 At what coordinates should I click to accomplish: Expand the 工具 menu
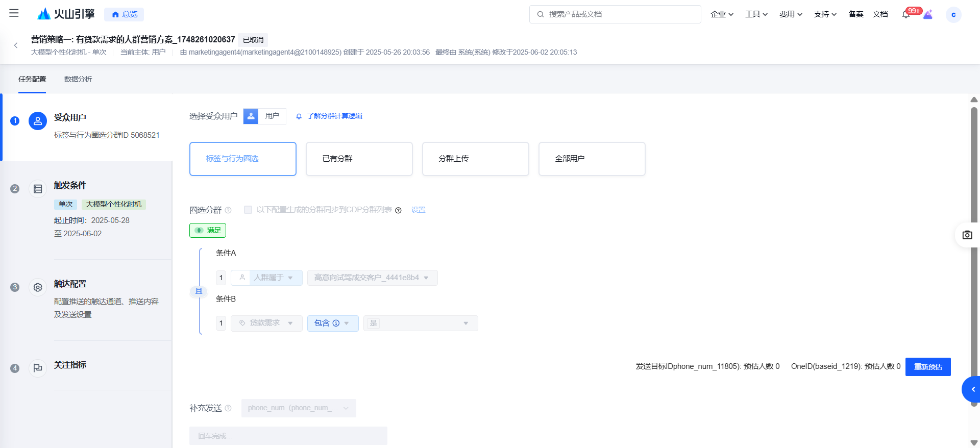click(756, 14)
